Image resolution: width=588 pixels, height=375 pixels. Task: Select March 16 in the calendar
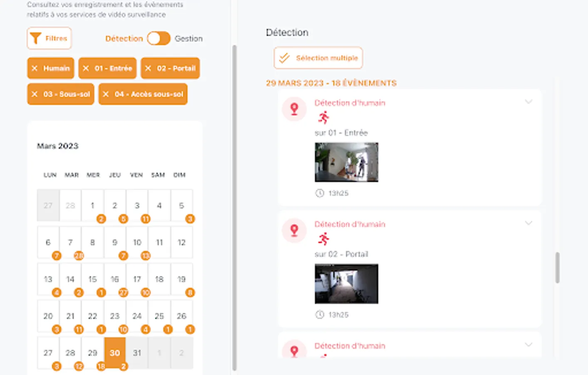(x=115, y=279)
